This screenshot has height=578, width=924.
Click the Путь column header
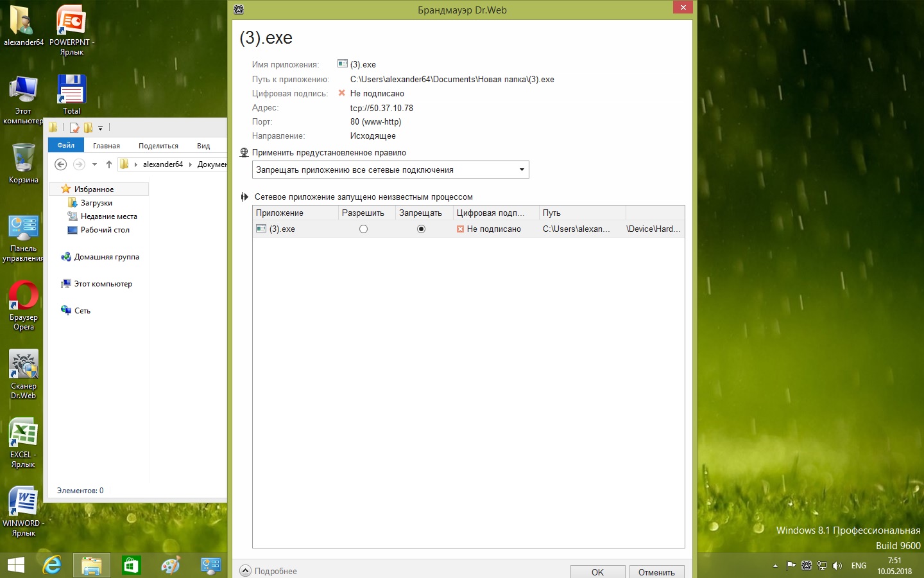coord(582,213)
